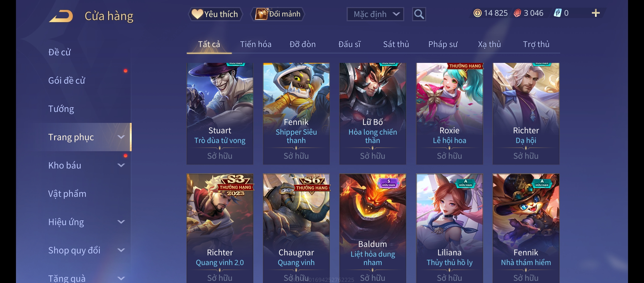Switch to the Sát thủ tab
The width and height of the screenshot is (644, 283).
396,44
